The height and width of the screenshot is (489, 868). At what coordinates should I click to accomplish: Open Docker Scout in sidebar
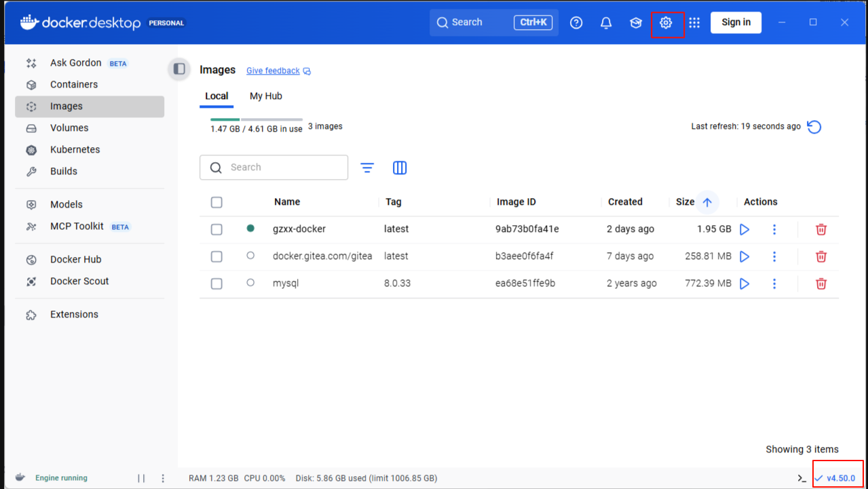pos(90,281)
